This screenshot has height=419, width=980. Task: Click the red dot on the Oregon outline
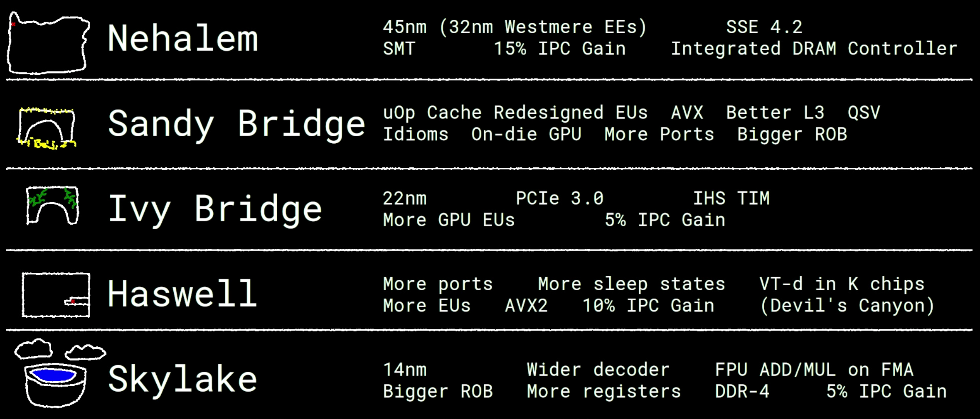(x=14, y=25)
